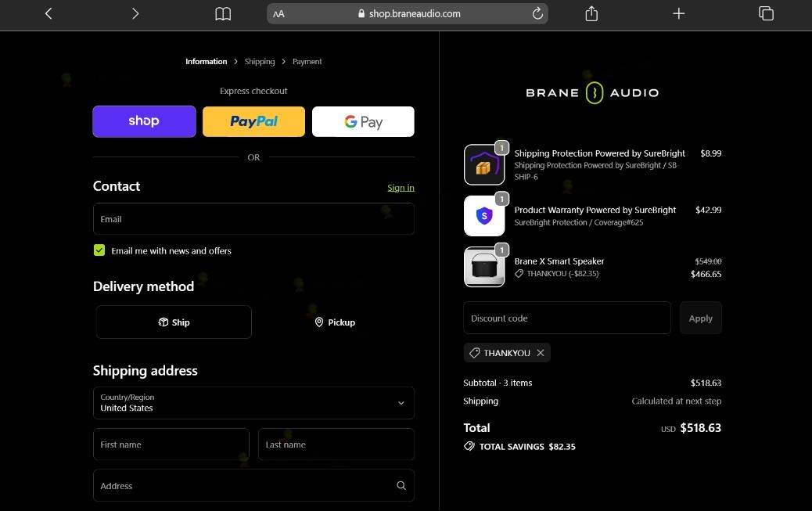Add a new tab with plus icon
The height and width of the screenshot is (511, 812).
[x=678, y=13]
